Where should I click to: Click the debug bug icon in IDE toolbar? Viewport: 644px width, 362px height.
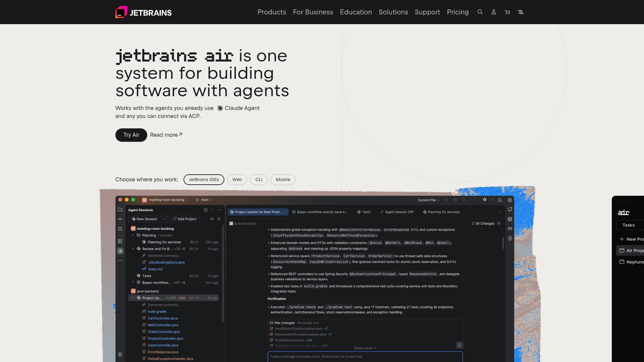click(455, 200)
